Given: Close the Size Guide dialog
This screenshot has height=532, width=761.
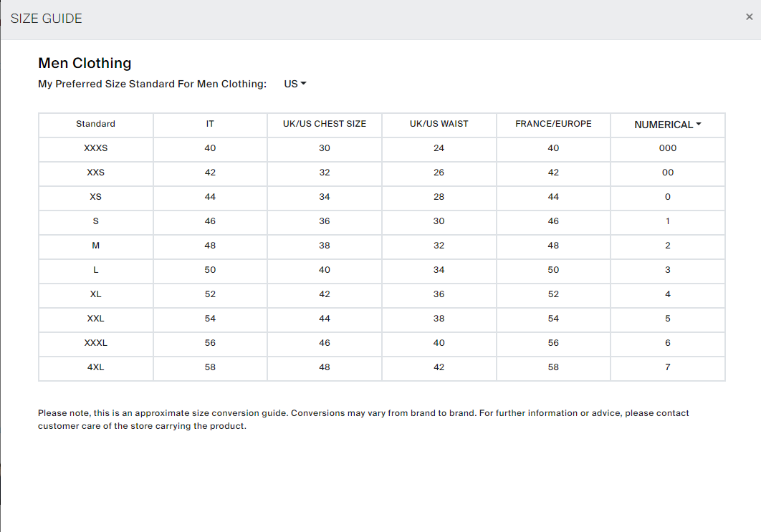Looking at the screenshot, I should coord(749,17).
